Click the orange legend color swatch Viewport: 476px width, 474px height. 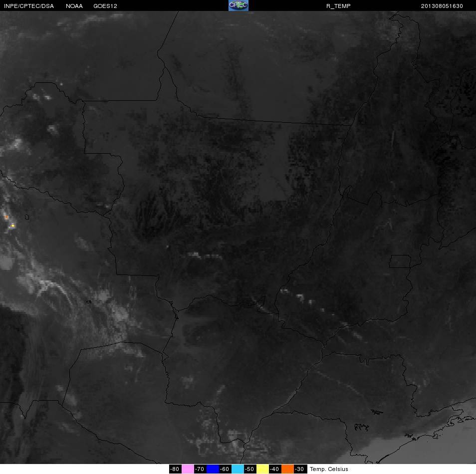[287, 469]
